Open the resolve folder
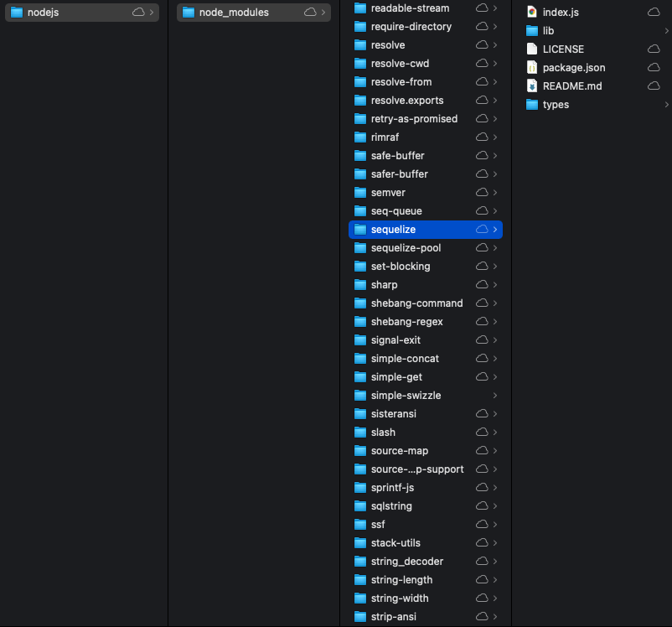Image resolution: width=672 pixels, height=627 pixels. click(426, 45)
